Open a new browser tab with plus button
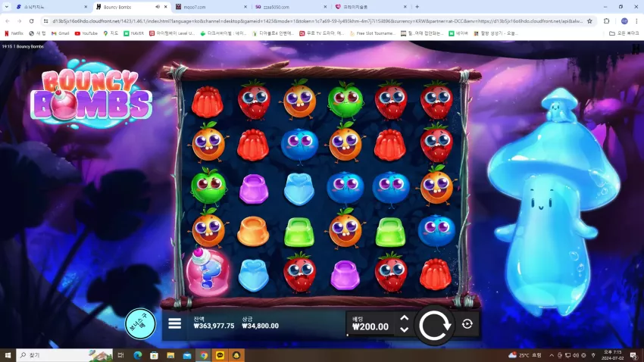 click(x=417, y=7)
